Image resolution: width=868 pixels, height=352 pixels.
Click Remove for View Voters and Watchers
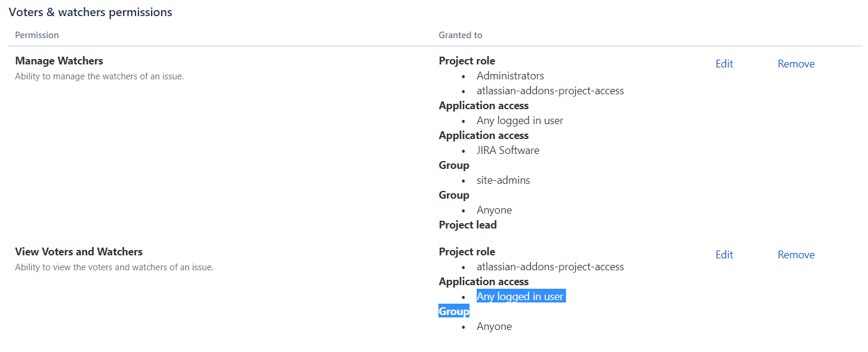coord(796,255)
